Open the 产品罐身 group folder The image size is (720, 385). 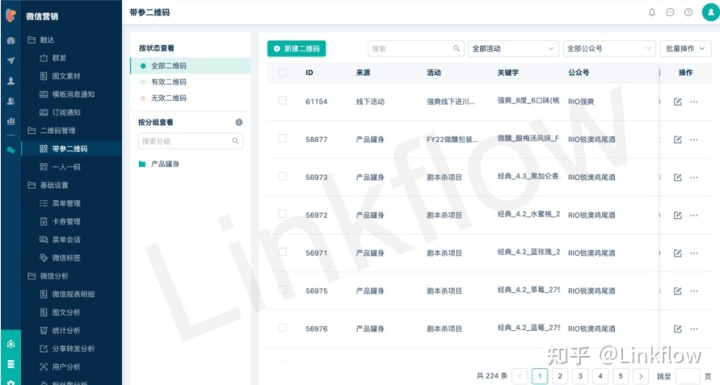point(159,164)
